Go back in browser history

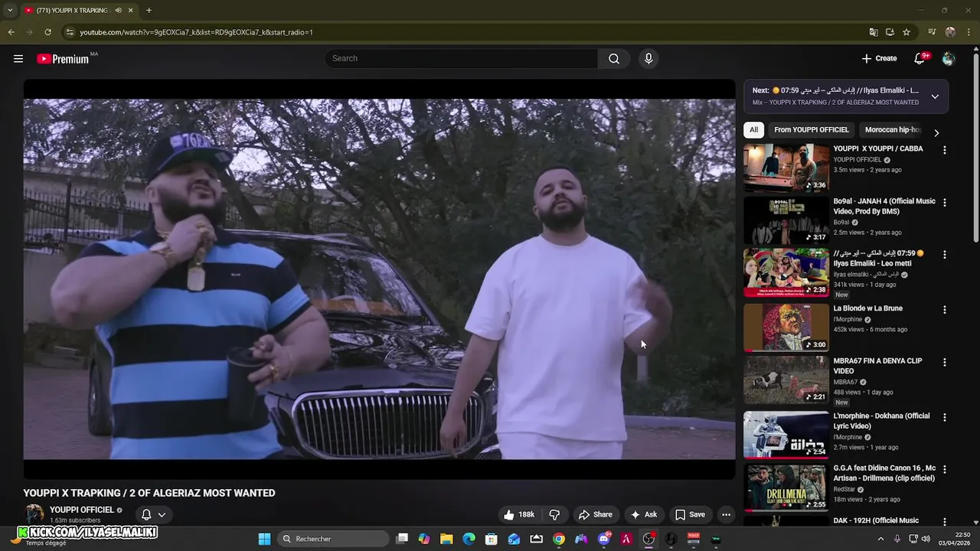11,32
